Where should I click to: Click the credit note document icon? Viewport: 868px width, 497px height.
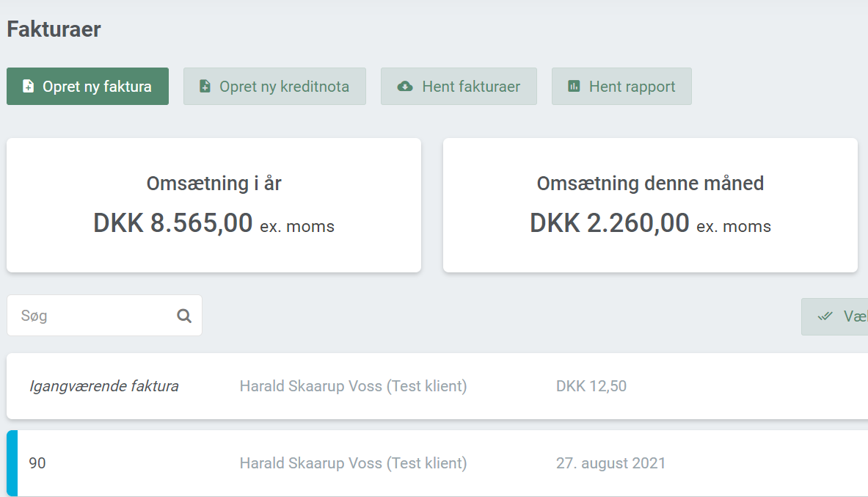click(x=205, y=87)
